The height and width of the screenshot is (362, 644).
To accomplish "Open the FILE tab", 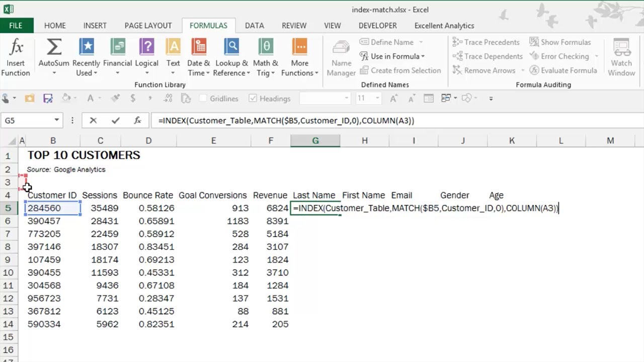I will [16, 26].
